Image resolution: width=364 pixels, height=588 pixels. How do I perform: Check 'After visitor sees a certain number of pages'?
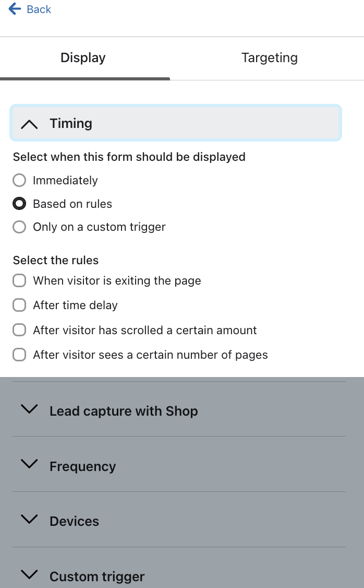tap(19, 354)
